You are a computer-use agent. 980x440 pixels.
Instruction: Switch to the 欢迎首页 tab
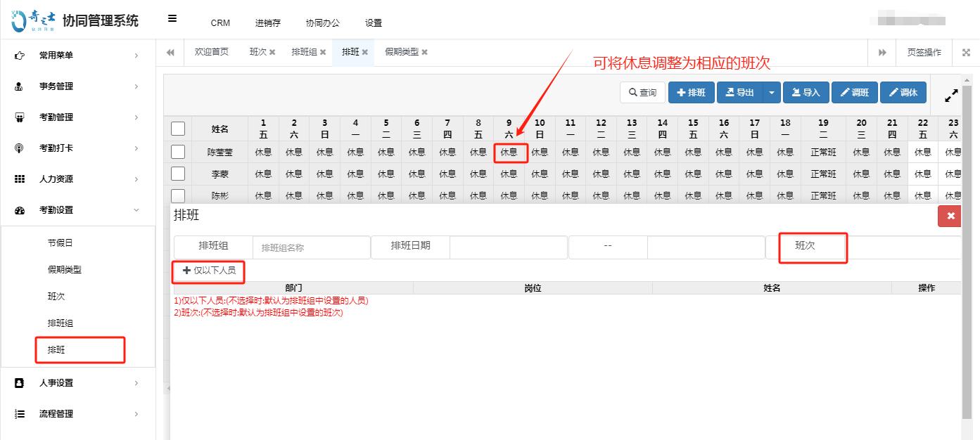point(212,53)
